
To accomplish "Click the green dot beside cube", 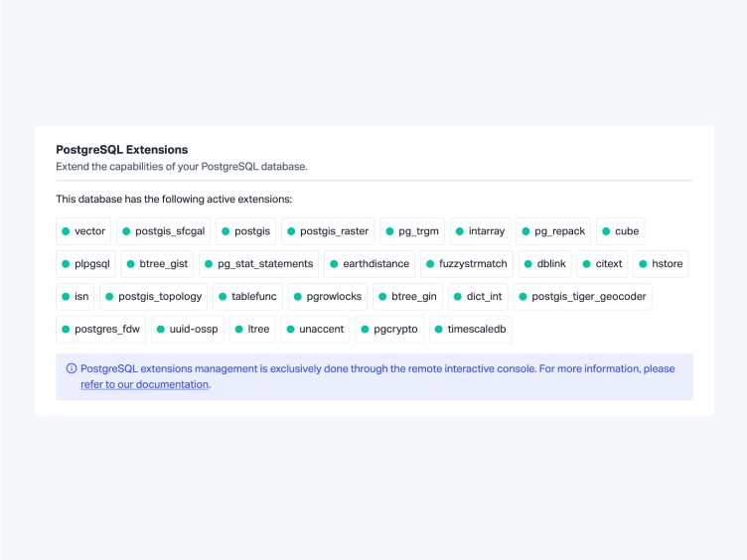I will point(606,231).
